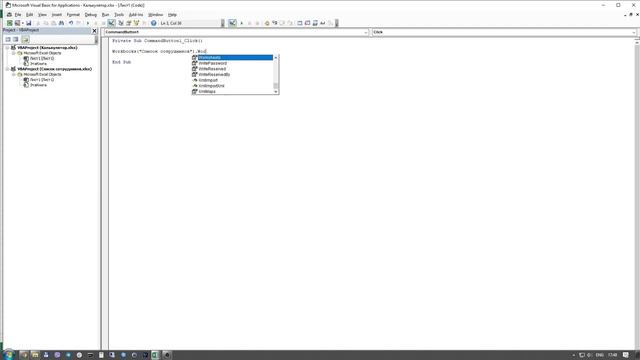This screenshot has height=360, width=640.
Task: Click the Watch Window icon
Action: (x=315, y=23)
